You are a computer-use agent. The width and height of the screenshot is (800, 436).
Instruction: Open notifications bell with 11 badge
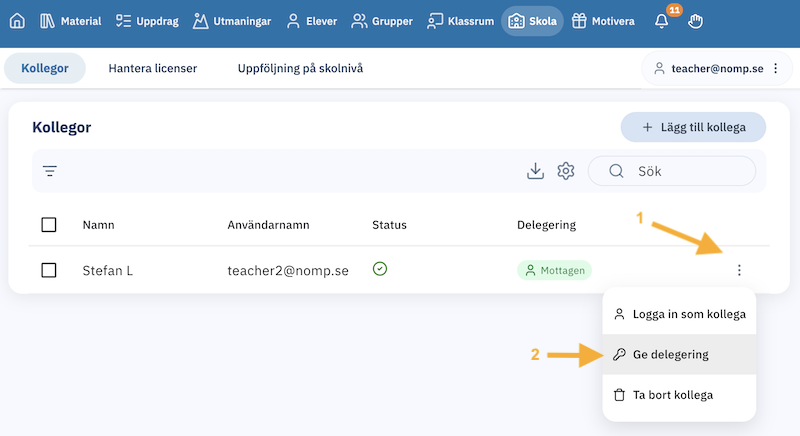tap(662, 20)
